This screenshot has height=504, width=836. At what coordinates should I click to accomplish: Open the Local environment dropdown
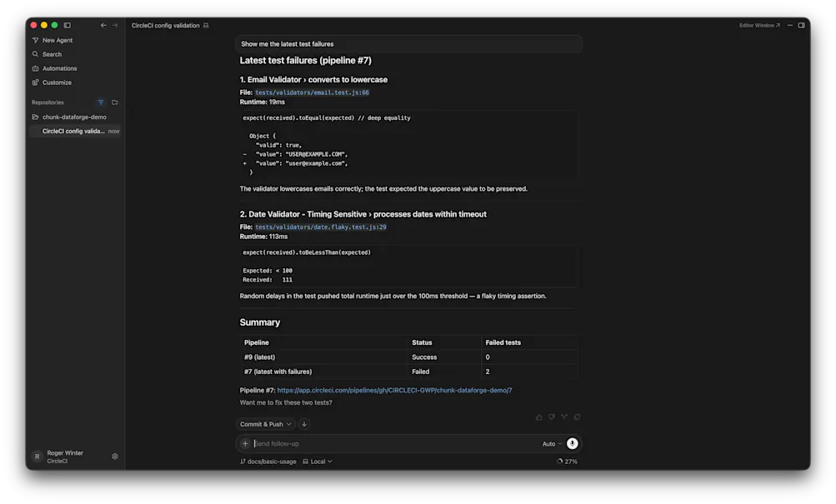[318, 462]
